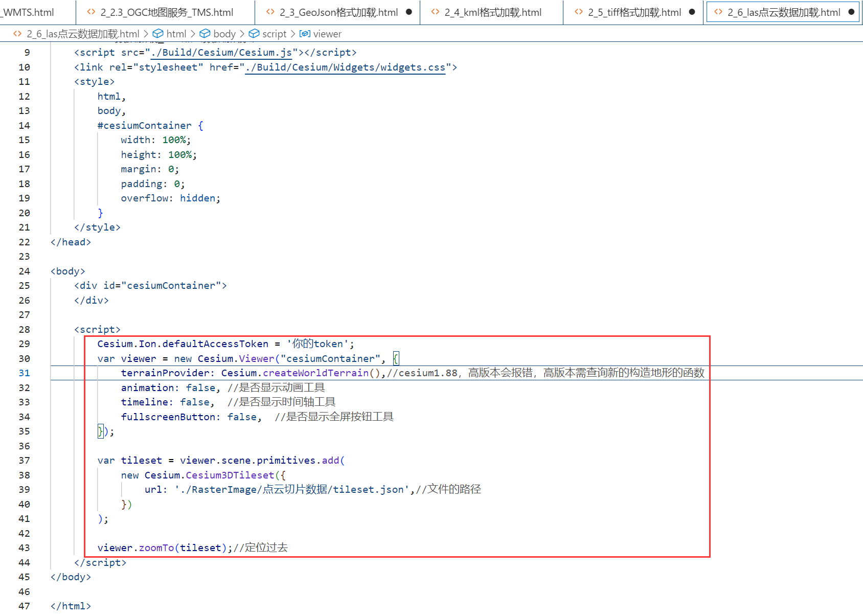The width and height of the screenshot is (863, 616).
Task: Click unsaved dot on 2_6_las tab
Action: coord(851,12)
